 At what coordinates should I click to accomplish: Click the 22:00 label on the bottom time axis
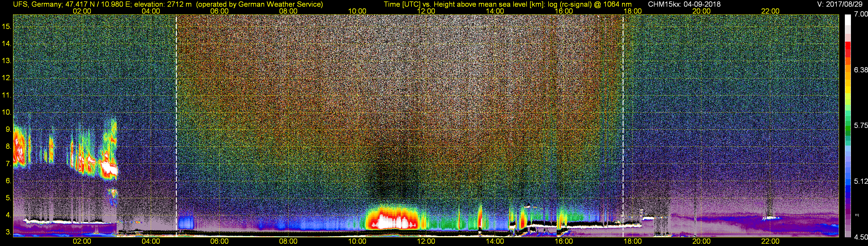[x=770, y=241]
